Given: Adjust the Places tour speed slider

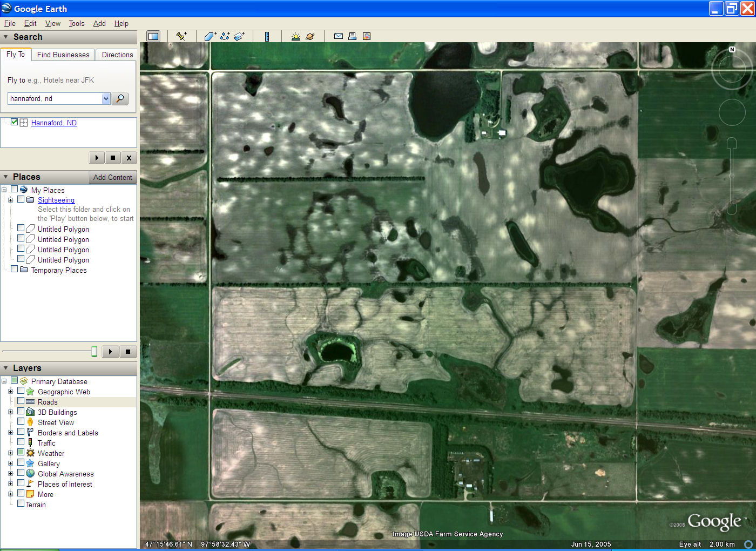Looking at the screenshot, I should pyautogui.click(x=94, y=352).
